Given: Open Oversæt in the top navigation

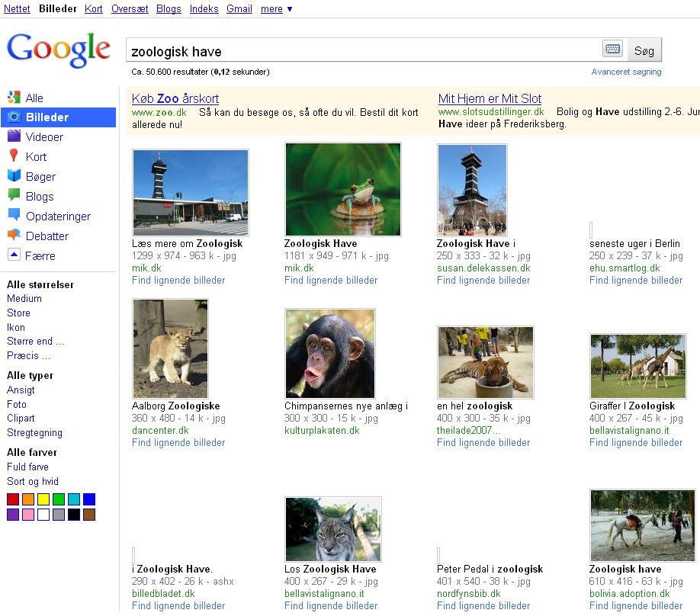Looking at the screenshot, I should click(x=130, y=8).
